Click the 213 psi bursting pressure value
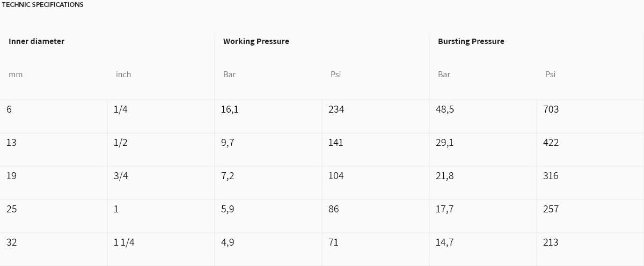The height and width of the screenshot is (266, 644). [551, 242]
